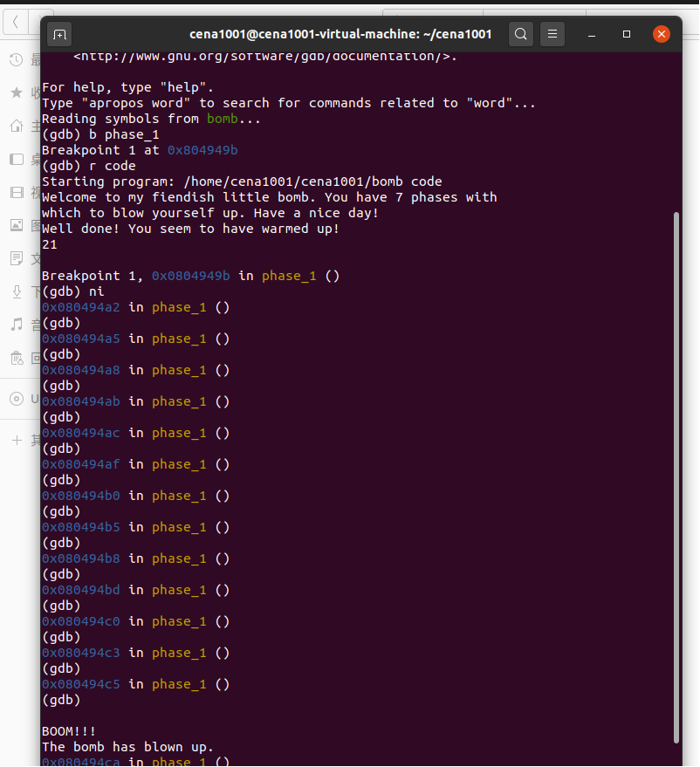Click the terminal vertical scrollbar
Image resolution: width=700 pixels, height=767 pixels.
point(676,477)
